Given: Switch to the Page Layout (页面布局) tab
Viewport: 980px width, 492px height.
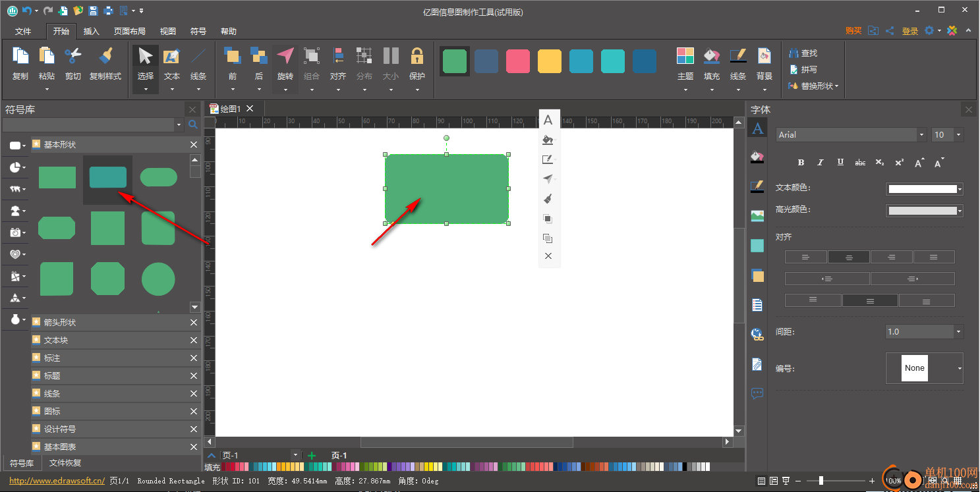Looking at the screenshot, I should [x=129, y=31].
